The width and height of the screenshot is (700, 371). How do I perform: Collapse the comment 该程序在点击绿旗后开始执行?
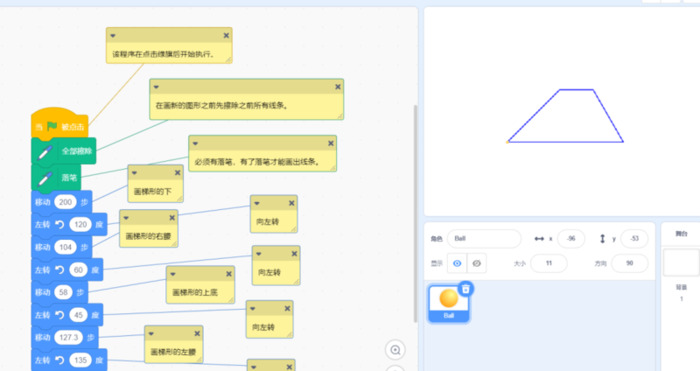tap(112, 35)
